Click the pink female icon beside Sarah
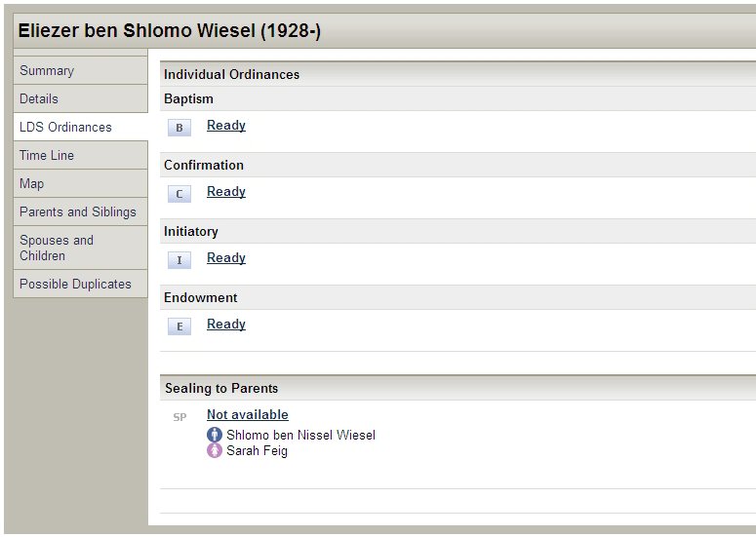The image size is (756, 537). (215, 450)
